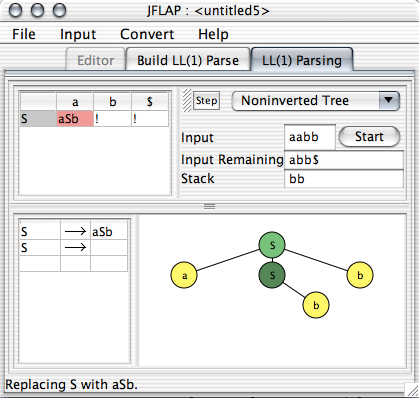The width and height of the screenshot is (419, 398).
Task: Click the ! cell under column b
Action: click(112, 119)
